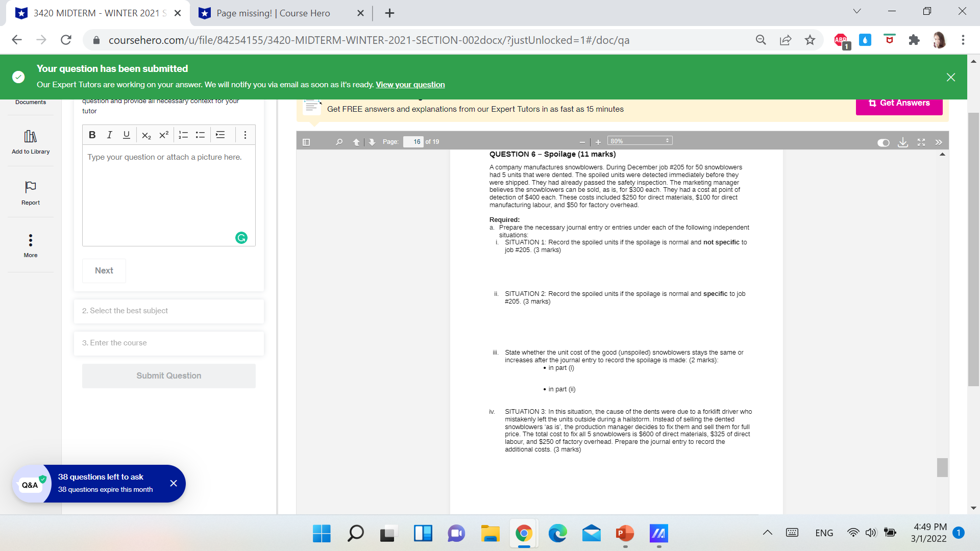Decrease zoom with the minus control
The width and height of the screenshot is (980, 551).
pos(582,142)
